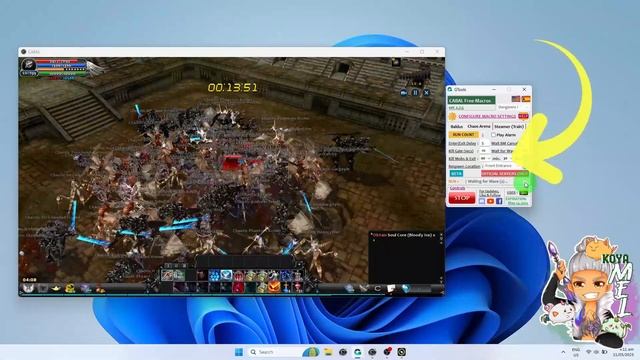The width and height of the screenshot is (640, 360).
Task: Open the CONFIGURE MACRO SETTINGS link
Action: (487, 116)
